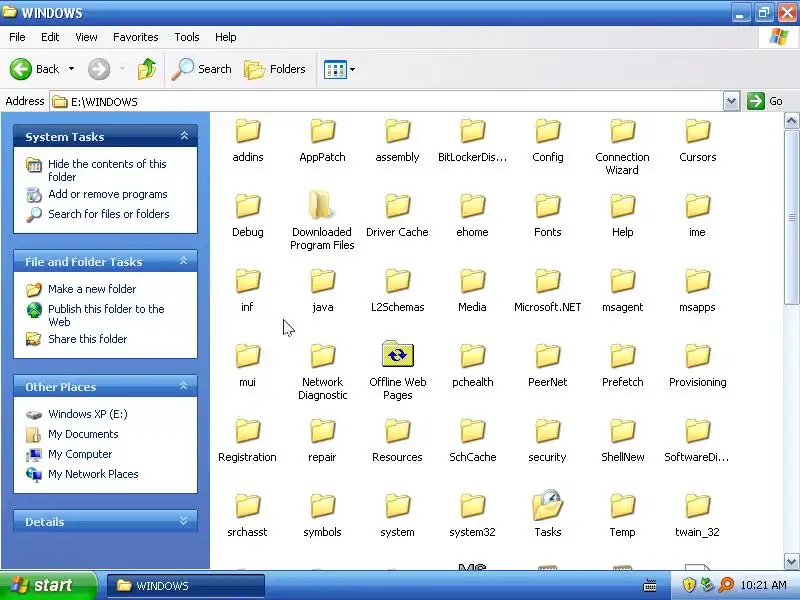Collapse the System Tasks panel
The height and width of the screenshot is (600, 800).
[x=184, y=136]
